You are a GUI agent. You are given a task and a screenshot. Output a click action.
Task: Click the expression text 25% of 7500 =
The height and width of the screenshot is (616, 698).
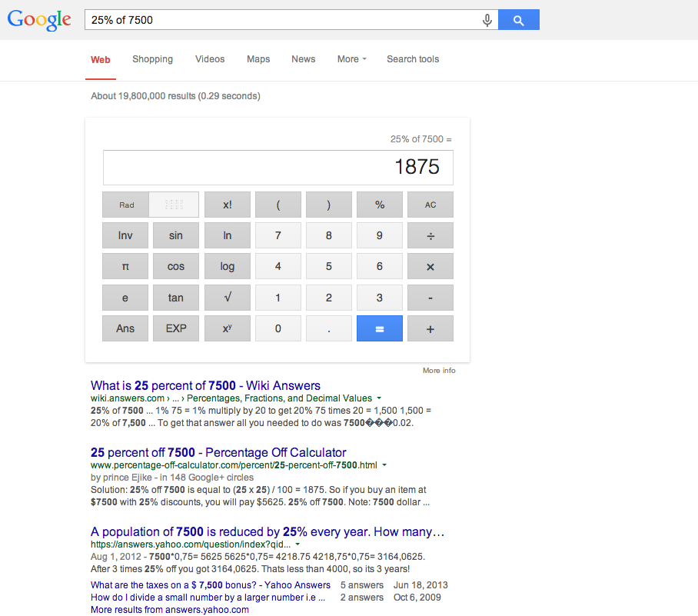pyautogui.click(x=421, y=139)
